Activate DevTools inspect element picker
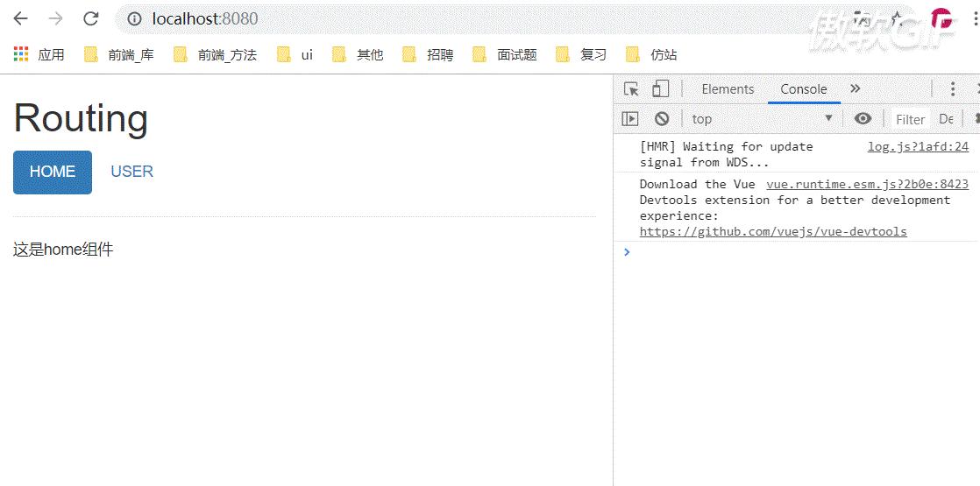Screen dimensions: 980x486 click(x=631, y=89)
